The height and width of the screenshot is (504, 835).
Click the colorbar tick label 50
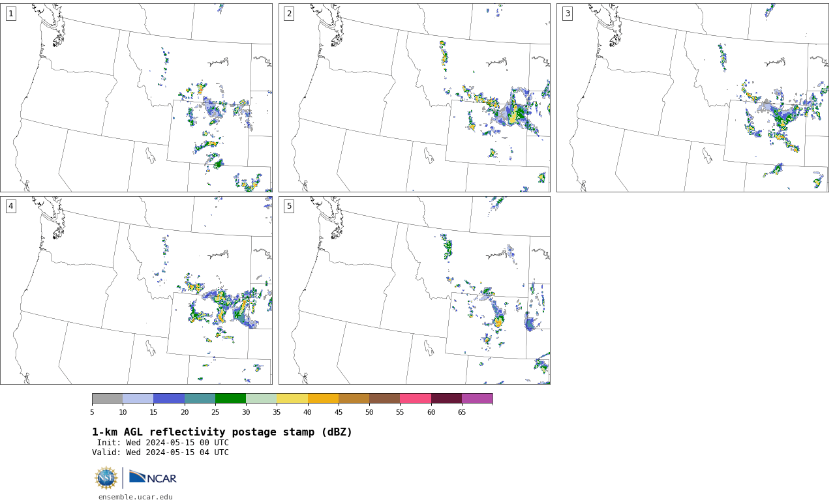point(369,412)
